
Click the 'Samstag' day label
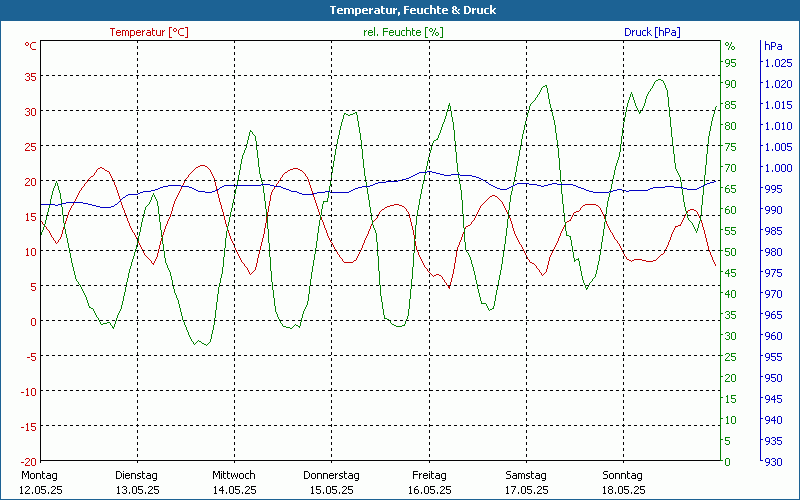(x=526, y=475)
